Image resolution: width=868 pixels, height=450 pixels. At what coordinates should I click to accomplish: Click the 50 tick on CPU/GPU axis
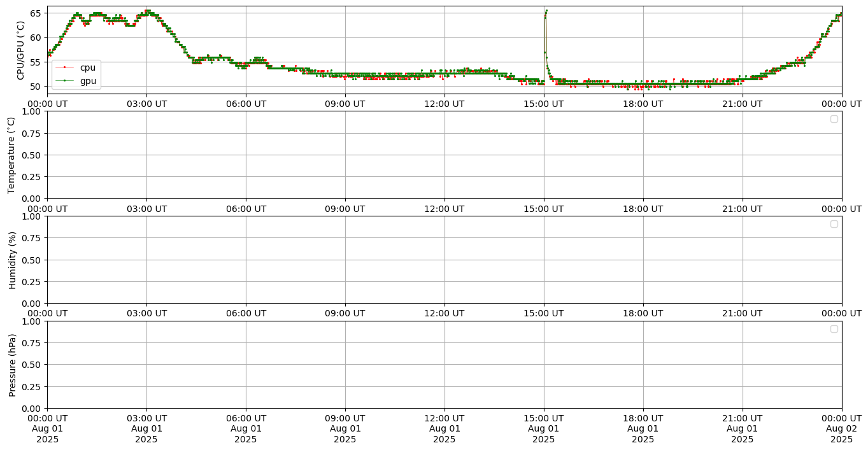pos(36,86)
